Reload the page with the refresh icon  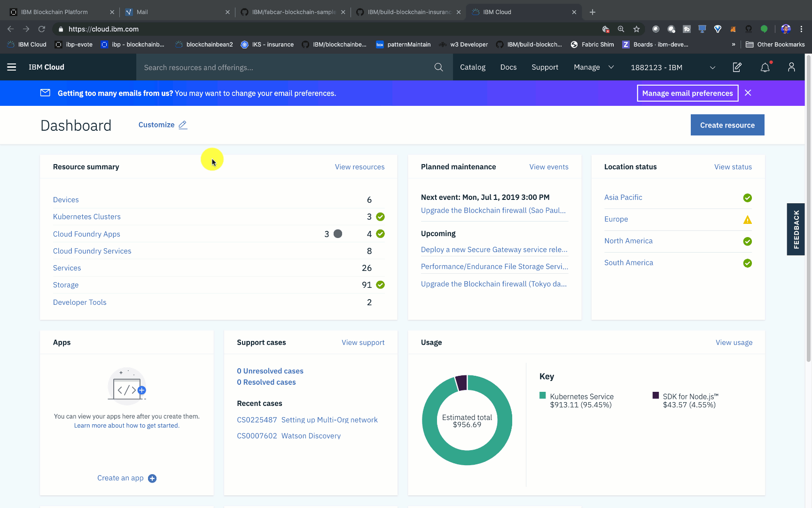42,29
